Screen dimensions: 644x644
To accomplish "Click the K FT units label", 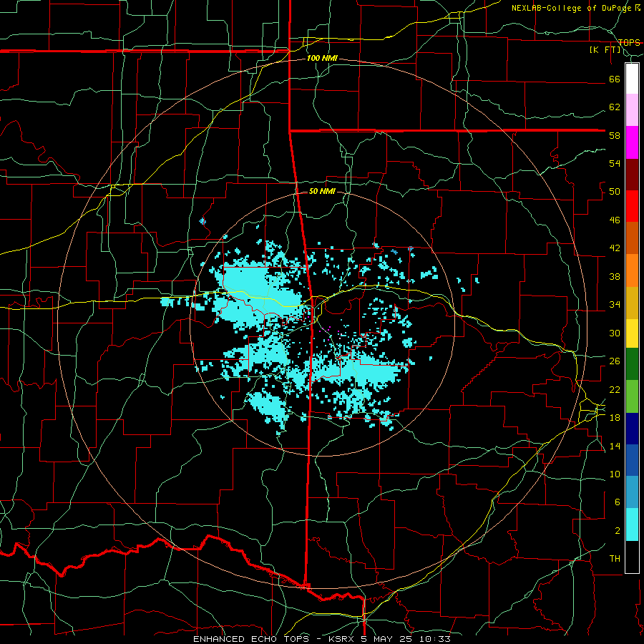I will [x=605, y=50].
